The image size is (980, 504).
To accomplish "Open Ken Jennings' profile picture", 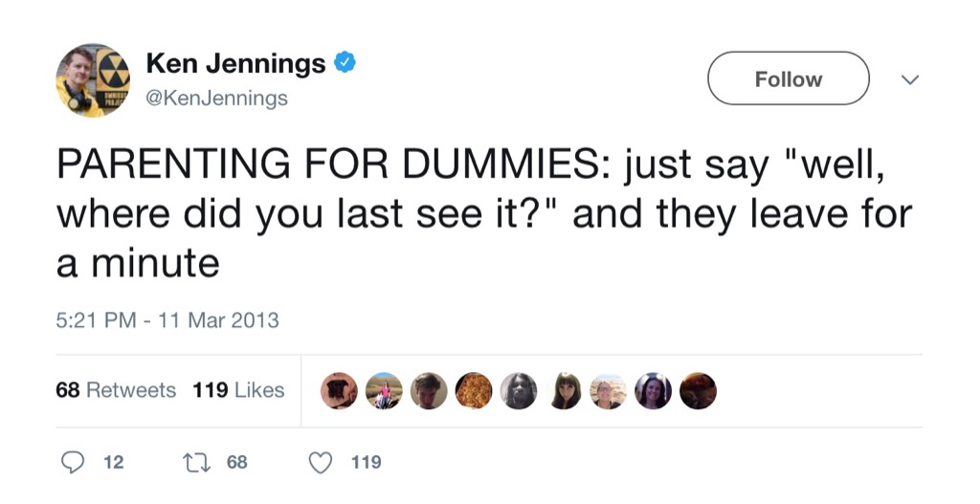I will (92, 80).
